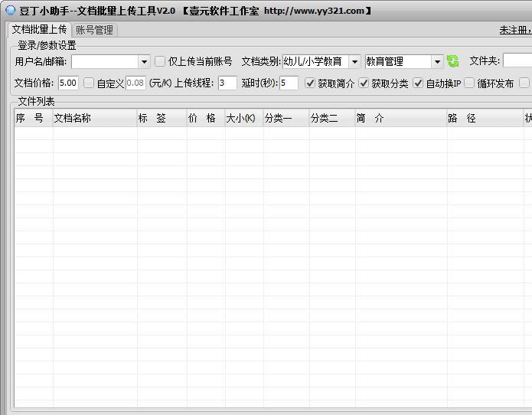
Task: Toggle the 自定义 price checkbox
Action: [x=89, y=83]
